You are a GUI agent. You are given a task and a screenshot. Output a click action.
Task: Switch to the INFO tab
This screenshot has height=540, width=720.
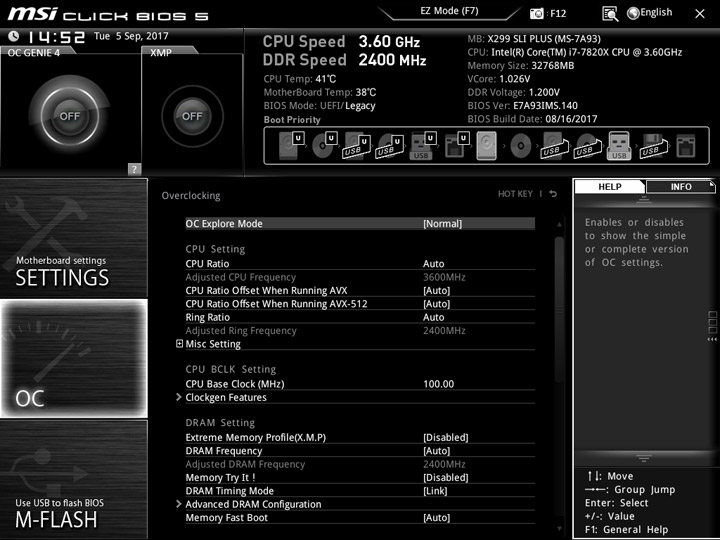tap(681, 186)
